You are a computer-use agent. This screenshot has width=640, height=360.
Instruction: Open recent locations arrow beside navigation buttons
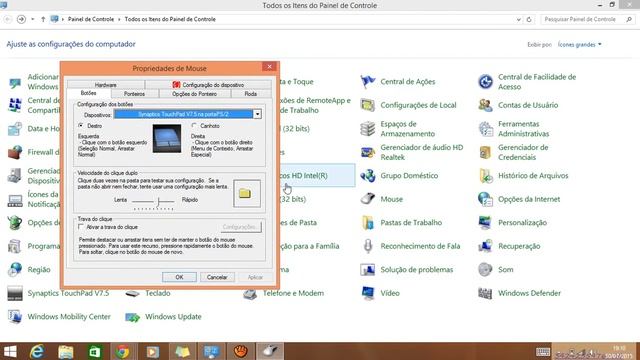tap(33, 19)
